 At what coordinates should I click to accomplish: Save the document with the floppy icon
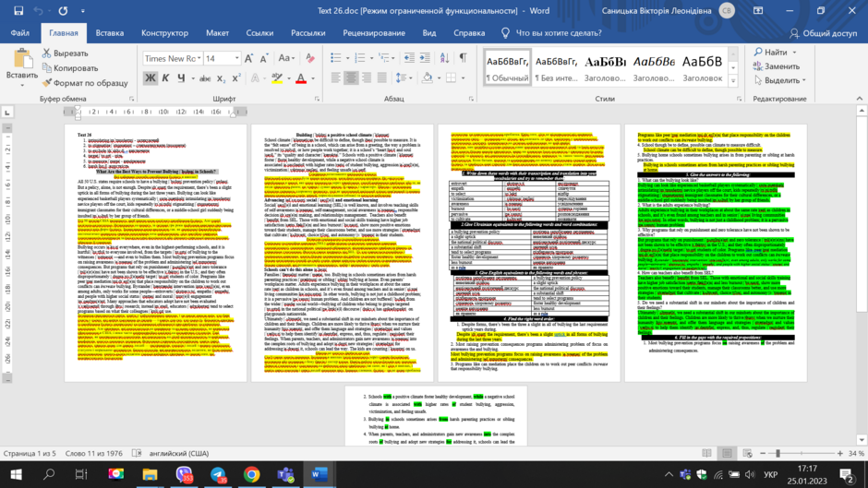[18, 10]
